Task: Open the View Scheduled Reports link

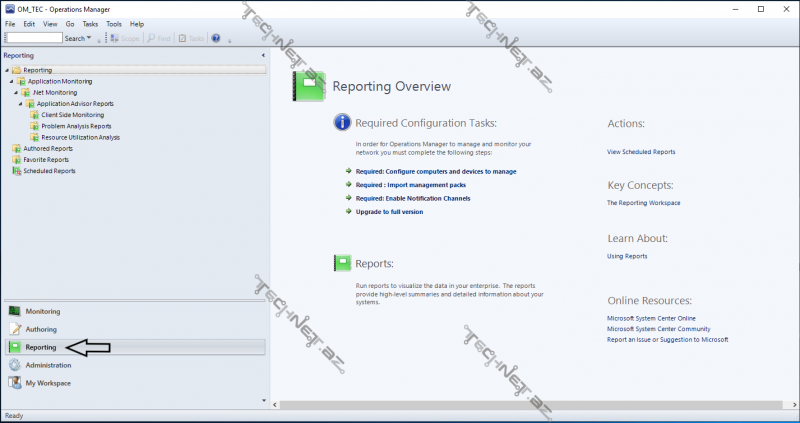Action: tap(641, 152)
